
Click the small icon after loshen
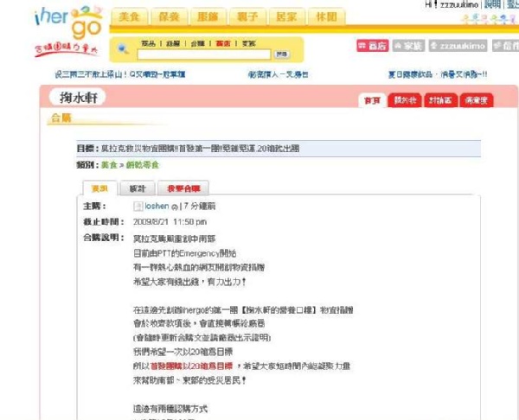[x=175, y=207]
